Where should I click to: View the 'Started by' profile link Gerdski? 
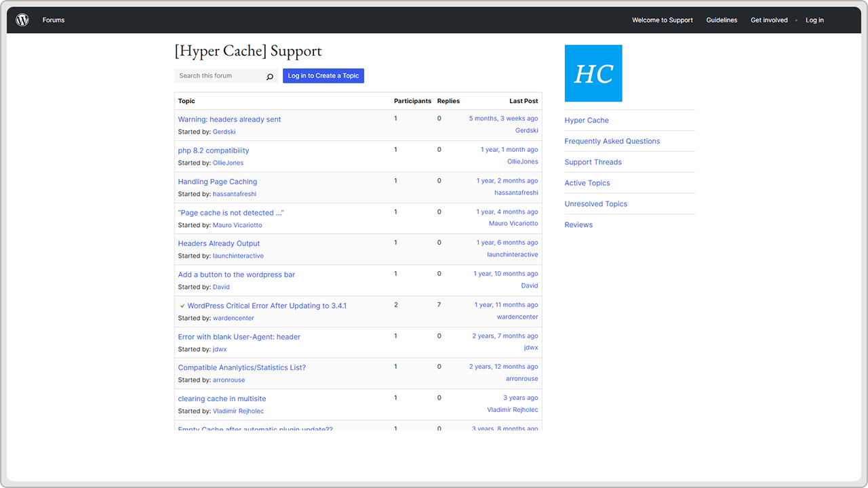[224, 132]
